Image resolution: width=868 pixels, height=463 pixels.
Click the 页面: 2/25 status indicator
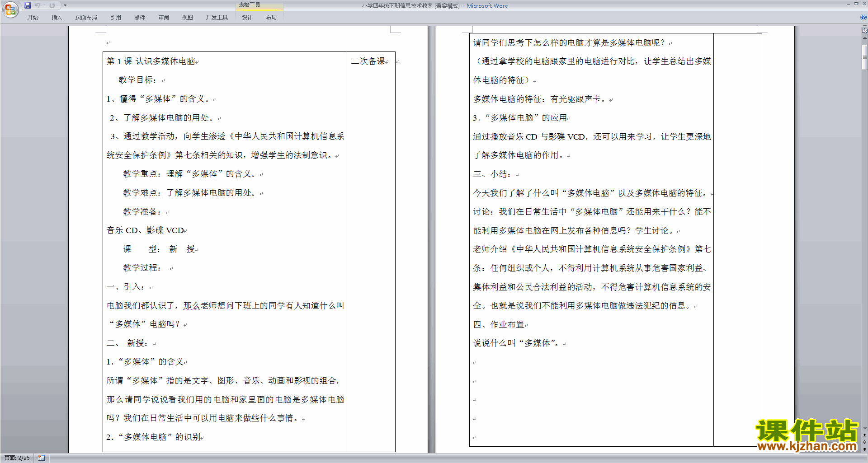click(17, 458)
